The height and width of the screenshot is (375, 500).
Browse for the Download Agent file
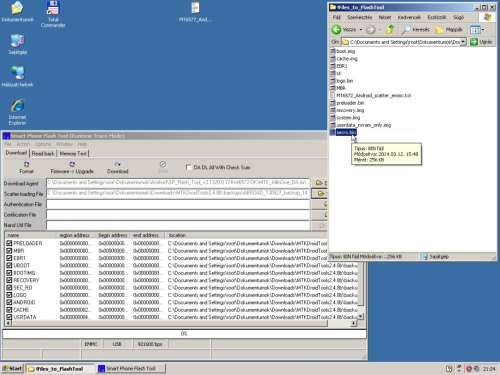(320, 183)
